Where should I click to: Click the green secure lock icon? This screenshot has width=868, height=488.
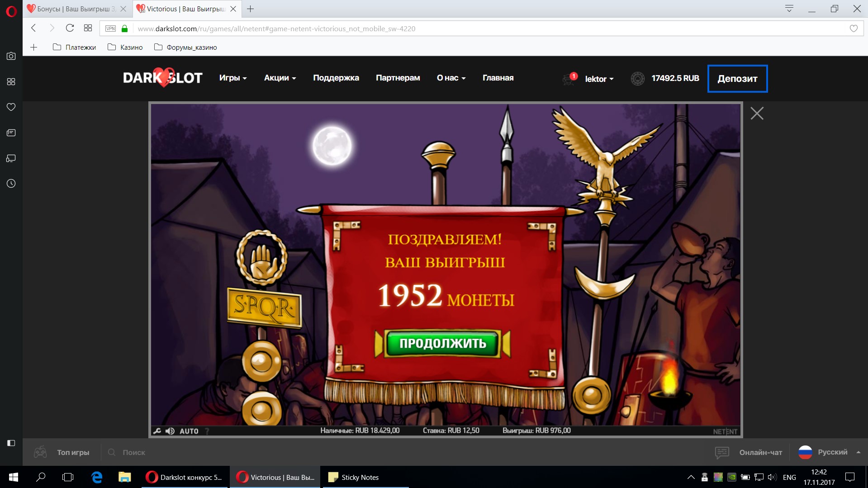(x=125, y=28)
